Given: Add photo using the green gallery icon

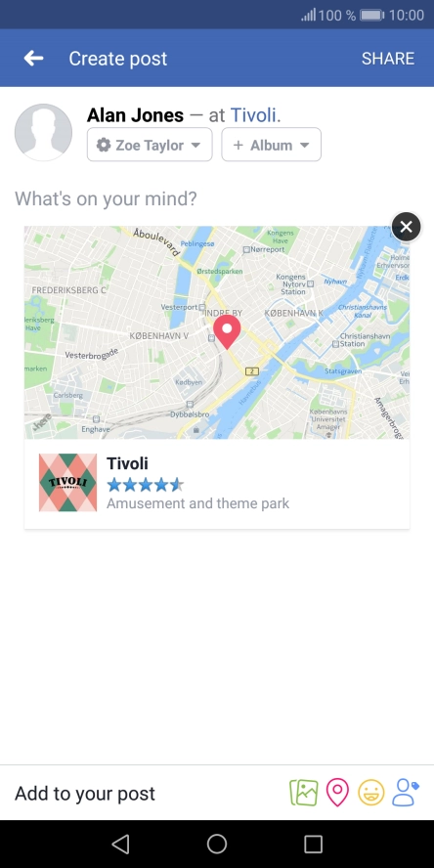Looking at the screenshot, I should pyautogui.click(x=304, y=793).
